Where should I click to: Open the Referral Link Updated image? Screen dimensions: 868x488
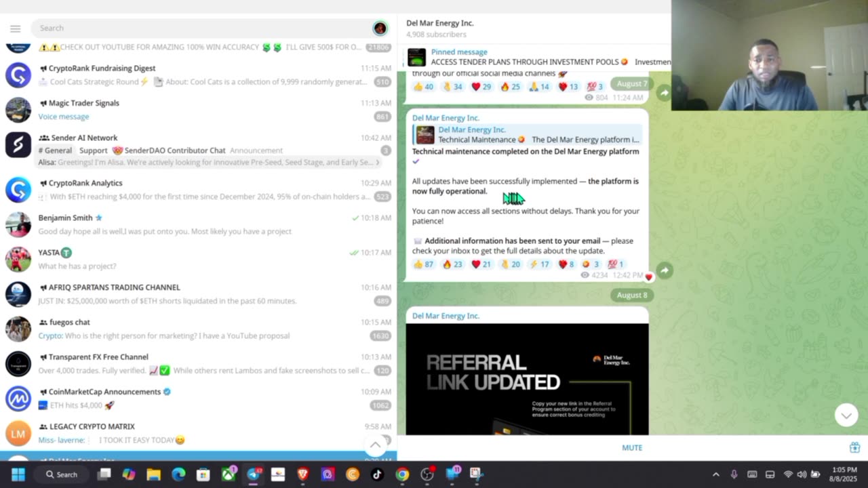click(x=527, y=379)
